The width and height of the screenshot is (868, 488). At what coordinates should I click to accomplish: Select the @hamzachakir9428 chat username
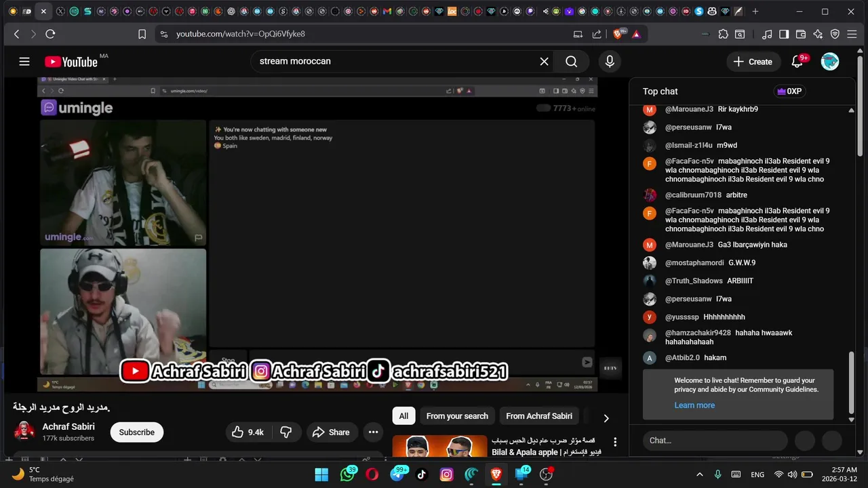click(x=698, y=333)
